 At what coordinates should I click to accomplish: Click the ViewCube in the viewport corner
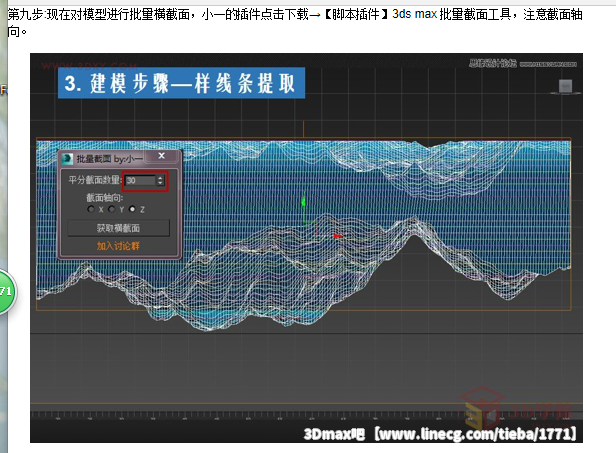click(566, 87)
